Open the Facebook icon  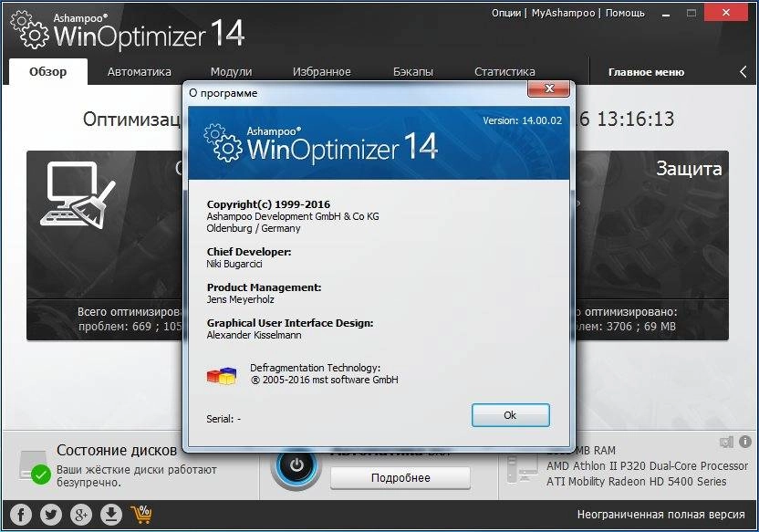(x=21, y=514)
